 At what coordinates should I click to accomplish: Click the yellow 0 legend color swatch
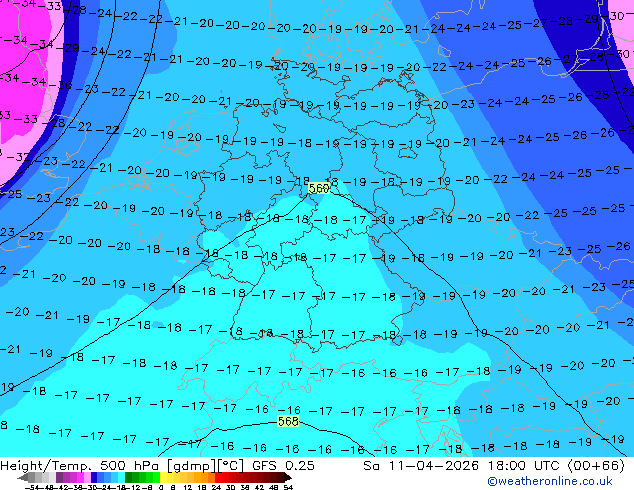(163, 478)
